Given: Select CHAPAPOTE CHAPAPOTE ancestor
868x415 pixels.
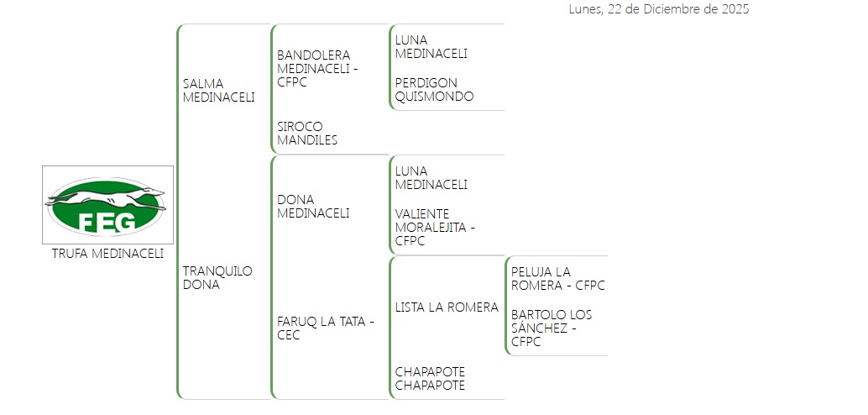Looking at the screenshot, I should [x=430, y=378].
